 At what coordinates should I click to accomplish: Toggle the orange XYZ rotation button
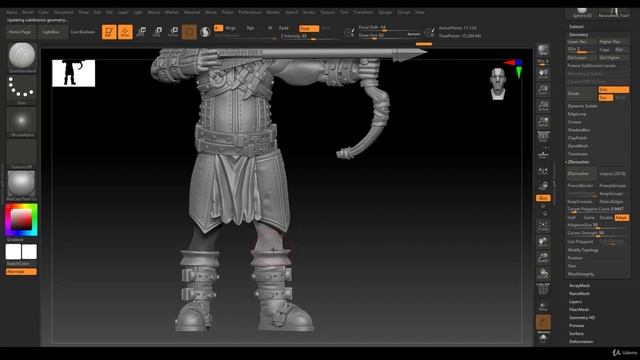point(543,198)
